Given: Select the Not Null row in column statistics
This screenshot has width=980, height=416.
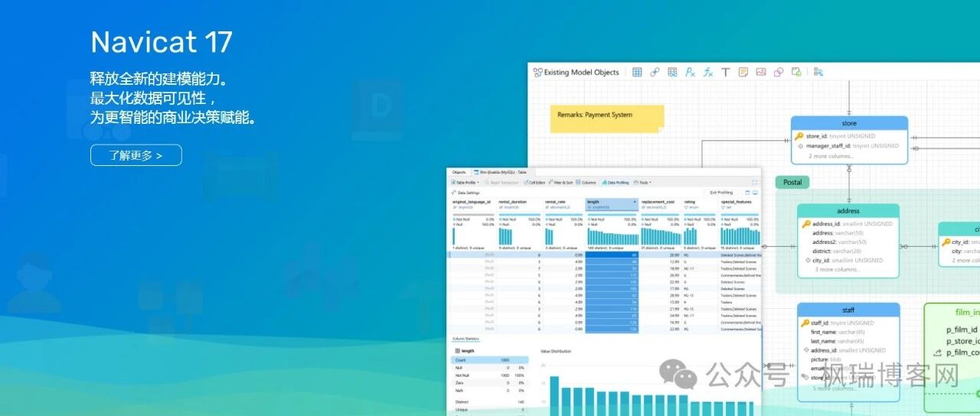Looking at the screenshot, I should pyautogui.click(x=489, y=375).
